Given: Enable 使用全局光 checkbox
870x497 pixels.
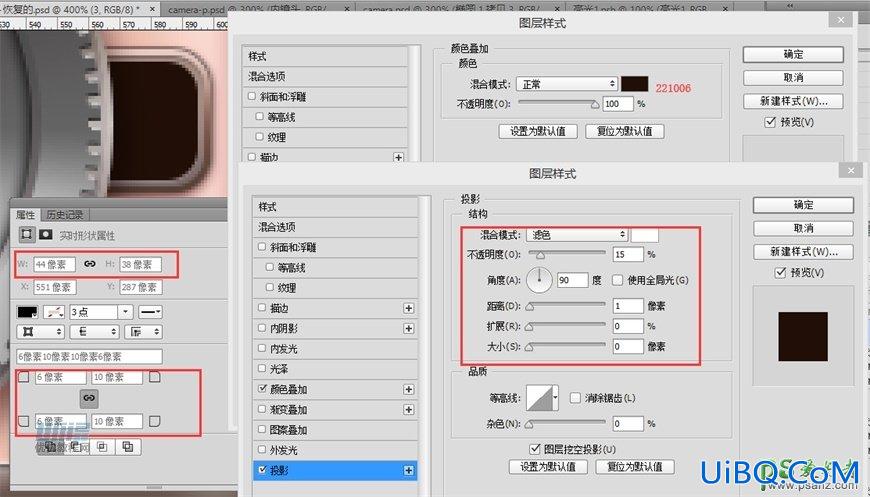Looking at the screenshot, I should point(618,280).
